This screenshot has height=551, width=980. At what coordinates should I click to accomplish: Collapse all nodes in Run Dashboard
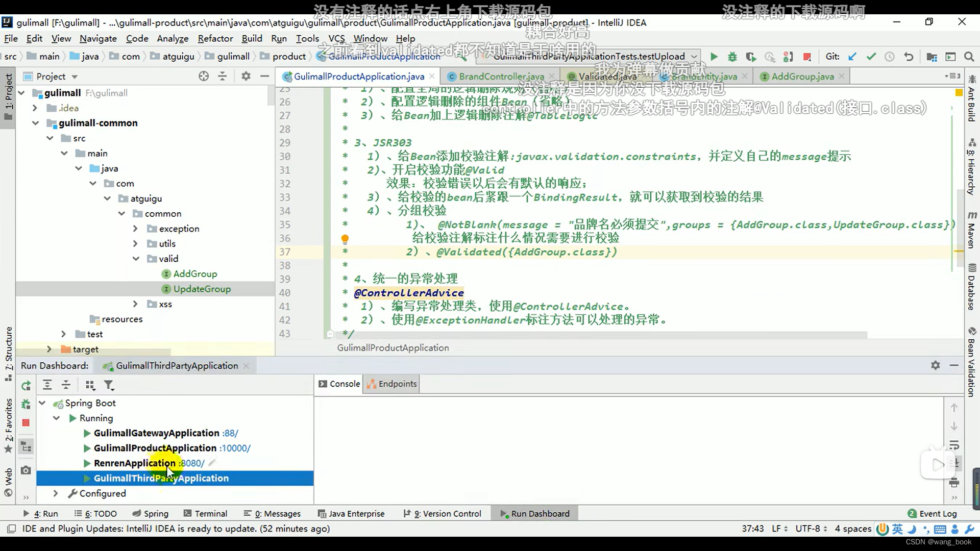click(x=66, y=385)
